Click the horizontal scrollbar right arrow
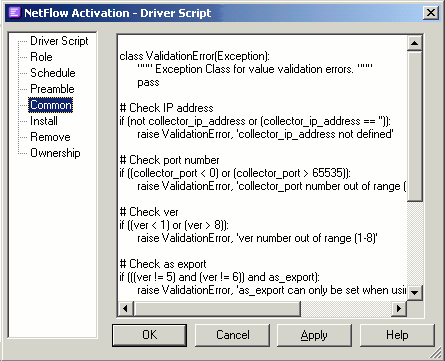The width and height of the screenshot is (445, 361). (x=399, y=309)
